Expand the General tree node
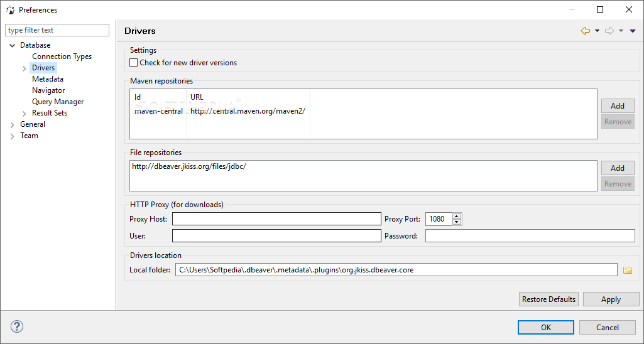 [13, 125]
